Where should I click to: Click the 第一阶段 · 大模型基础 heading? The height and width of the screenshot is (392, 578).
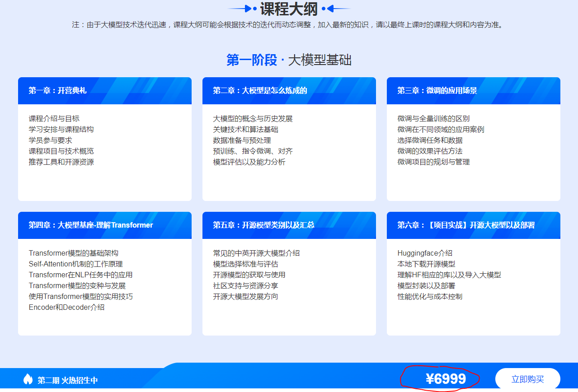click(289, 60)
